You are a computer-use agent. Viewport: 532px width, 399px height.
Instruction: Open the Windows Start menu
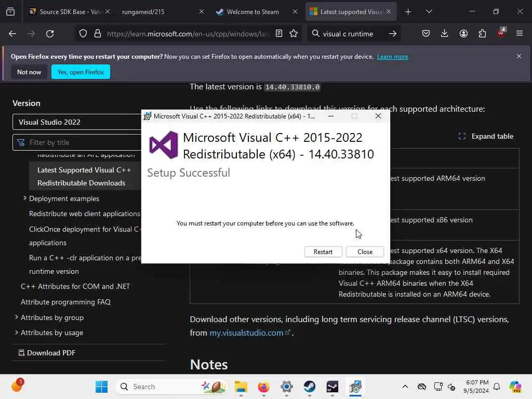(101, 387)
